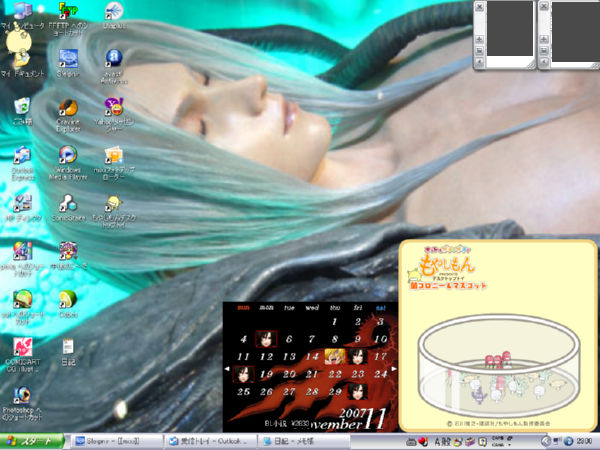Click the yellow-haired face thumbnail on the calendar
This screenshot has height=450, width=600.
(x=334, y=356)
